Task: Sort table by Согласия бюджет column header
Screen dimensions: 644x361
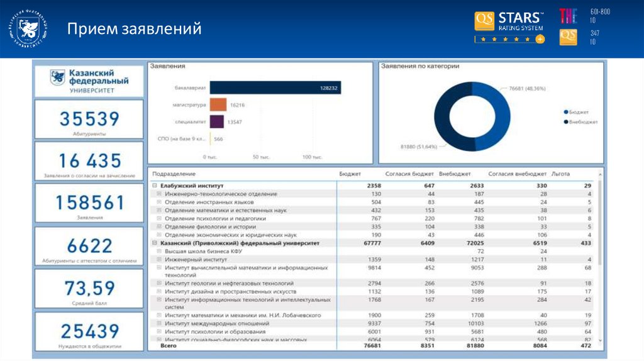Action: click(x=409, y=174)
